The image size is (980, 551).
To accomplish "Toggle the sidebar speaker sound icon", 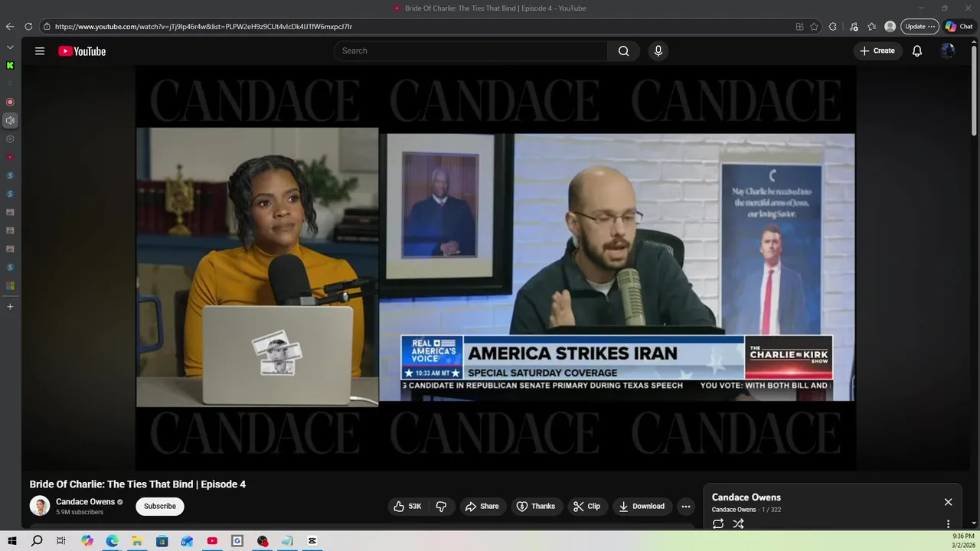I will pyautogui.click(x=10, y=120).
